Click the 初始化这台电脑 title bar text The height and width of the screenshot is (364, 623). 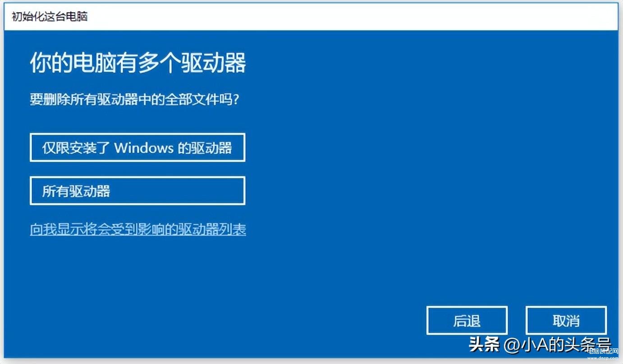click(50, 17)
